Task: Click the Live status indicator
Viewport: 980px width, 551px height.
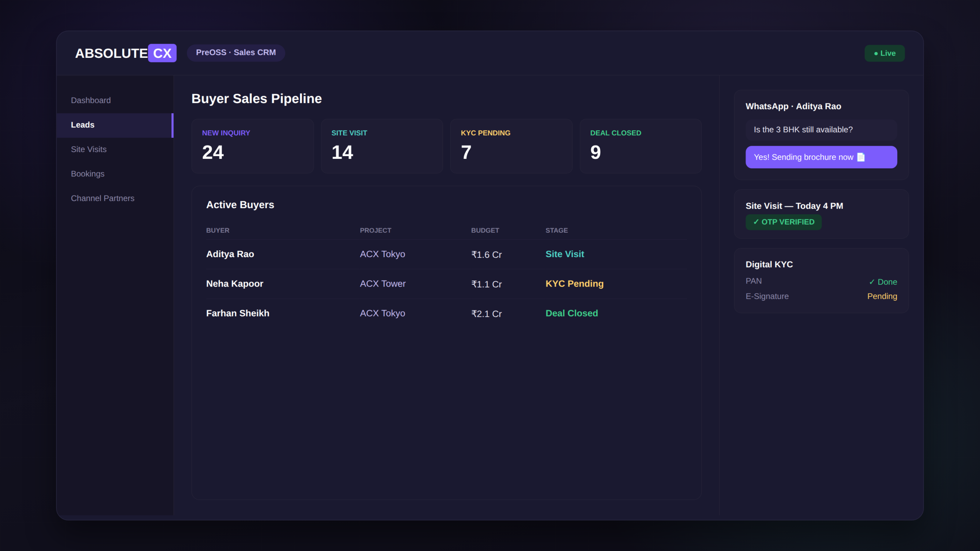Action: (885, 53)
